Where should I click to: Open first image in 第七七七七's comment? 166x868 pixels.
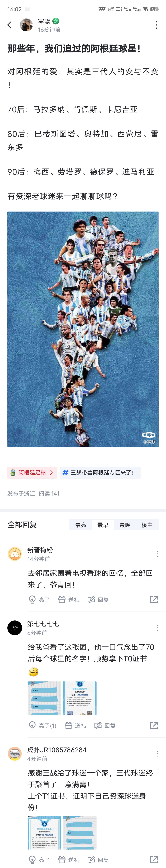44,698
